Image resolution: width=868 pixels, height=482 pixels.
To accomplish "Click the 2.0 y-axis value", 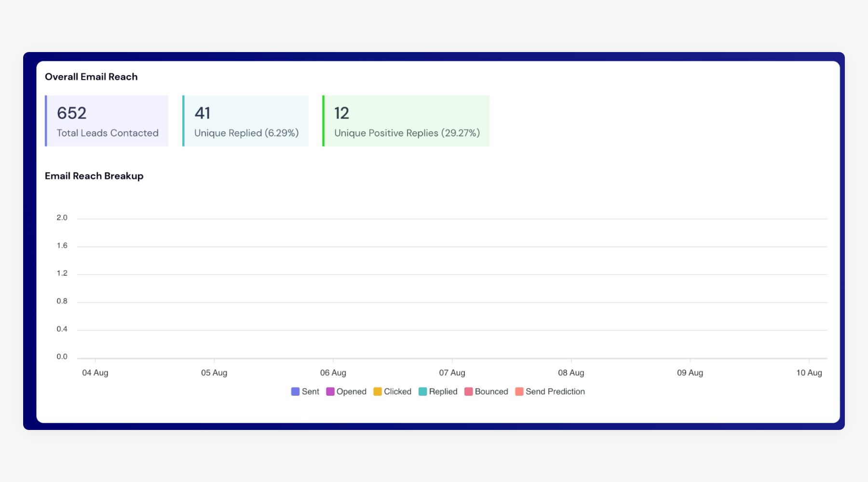I will [62, 218].
